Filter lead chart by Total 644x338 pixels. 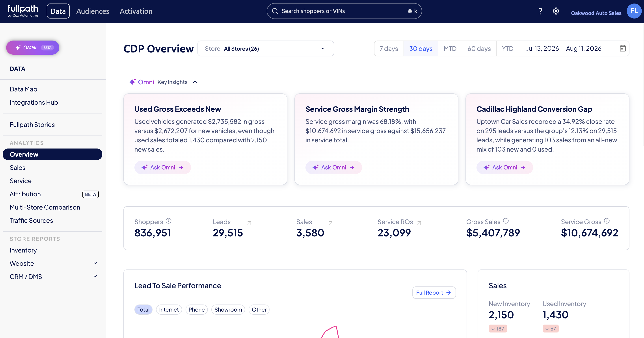(x=143, y=310)
